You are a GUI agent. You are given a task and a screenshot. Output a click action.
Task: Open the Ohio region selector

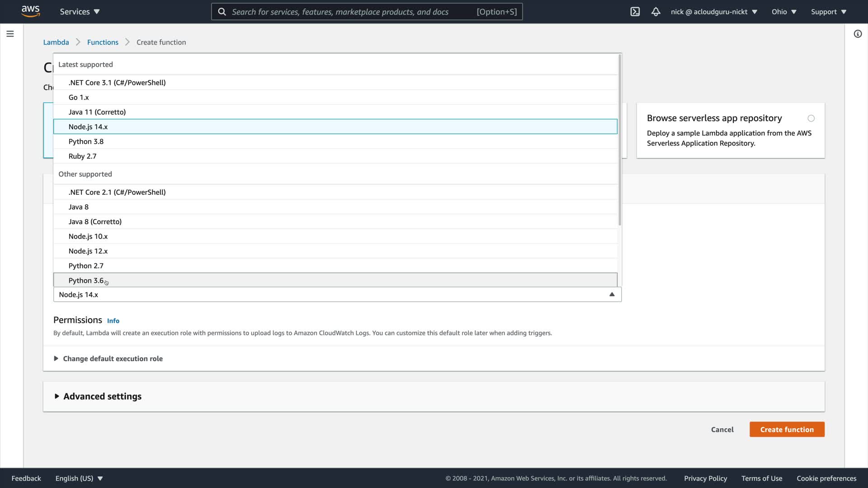784,12
